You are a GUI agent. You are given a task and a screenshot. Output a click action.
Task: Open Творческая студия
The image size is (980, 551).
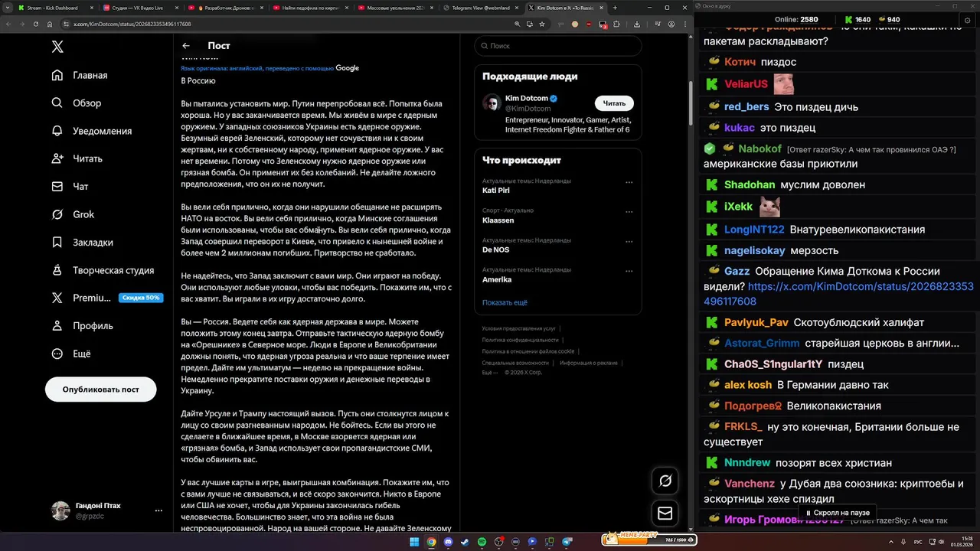(x=103, y=270)
